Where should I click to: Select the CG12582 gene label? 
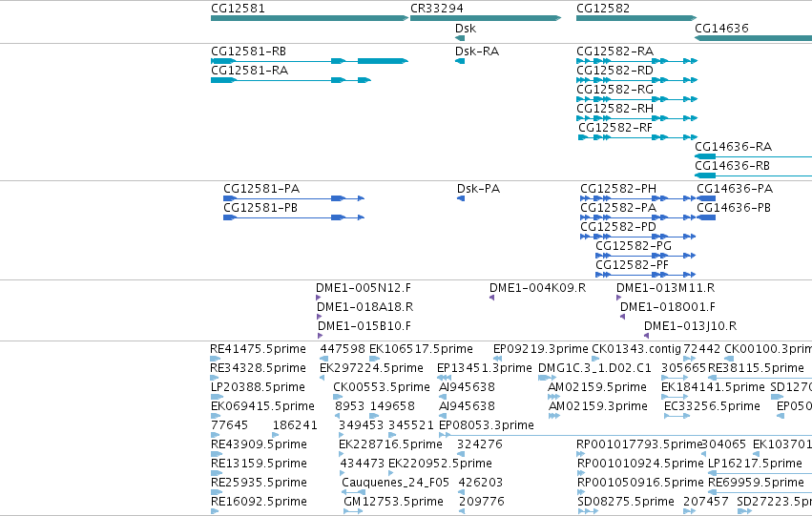pyautogui.click(x=603, y=9)
